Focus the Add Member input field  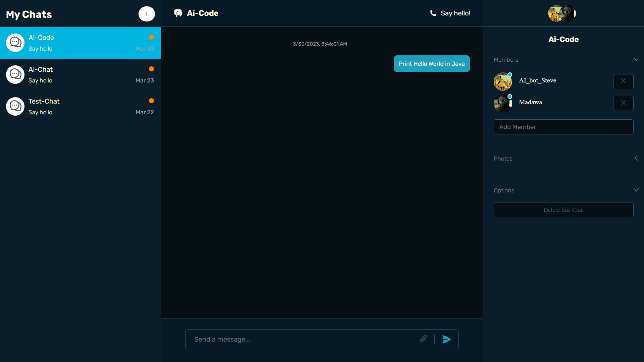563,127
